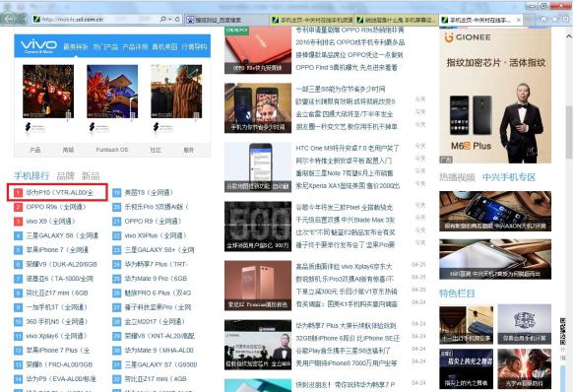
Task: Read HTC One M9 Android 7.0 headline
Action: (x=348, y=148)
